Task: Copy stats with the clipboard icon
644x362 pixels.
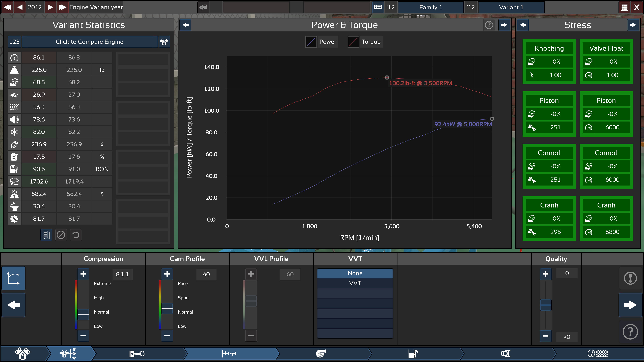Action: click(x=46, y=235)
